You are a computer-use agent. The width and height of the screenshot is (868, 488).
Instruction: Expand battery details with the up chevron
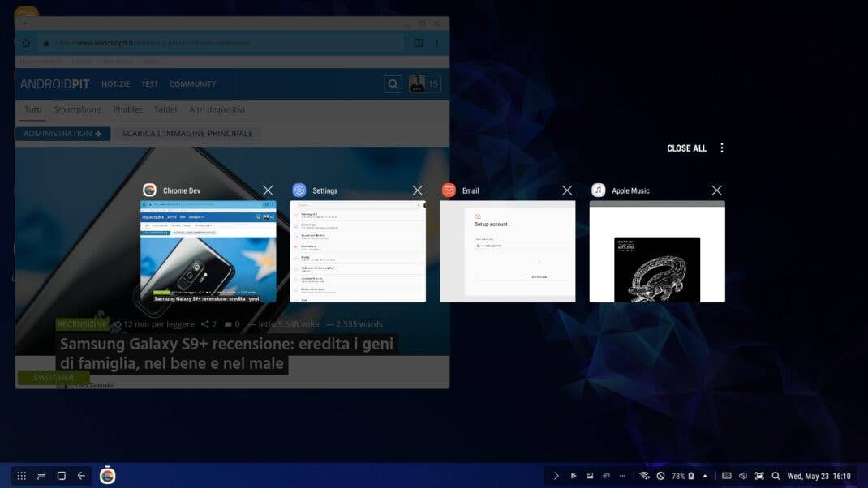coord(703,476)
